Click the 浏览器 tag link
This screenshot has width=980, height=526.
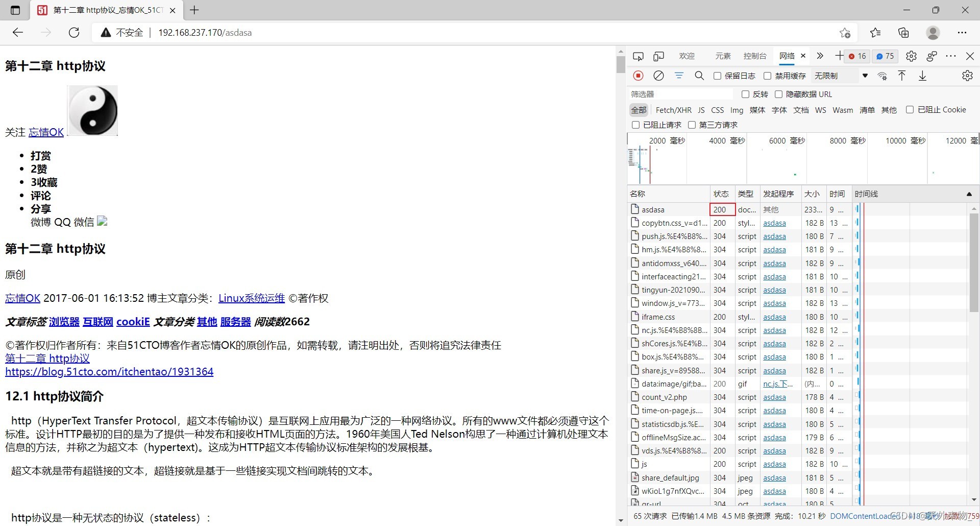tap(64, 322)
